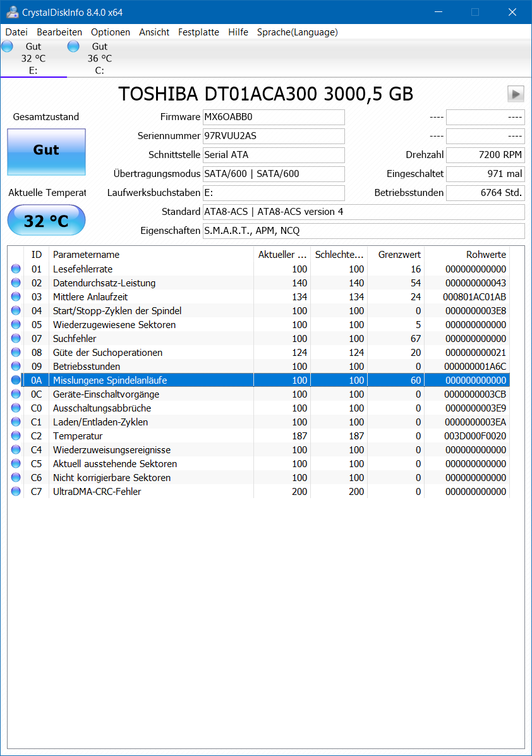Minimize the CrystalDiskInfo window
Image resolution: width=532 pixels, height=756 pixels.
click(438, 12)
